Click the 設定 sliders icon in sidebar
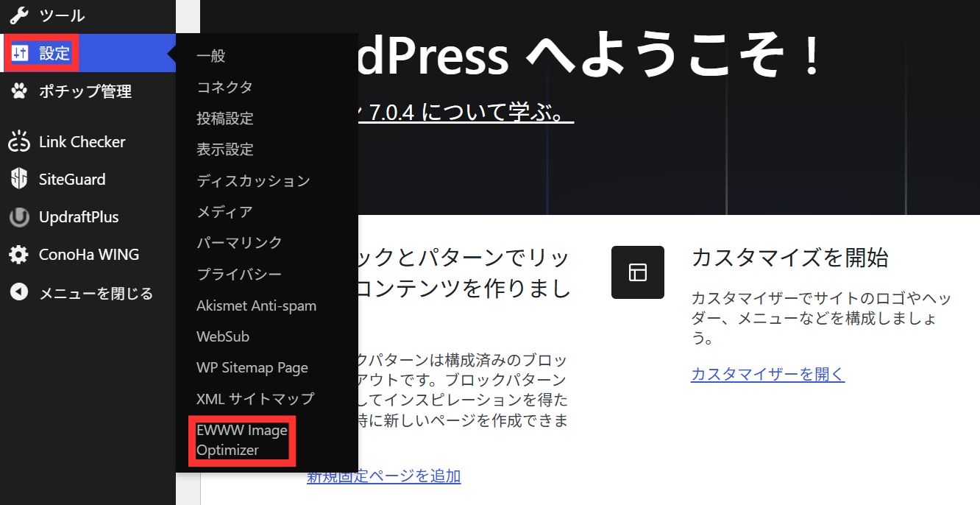Screen dimensions: 980x505 point(20,53)
